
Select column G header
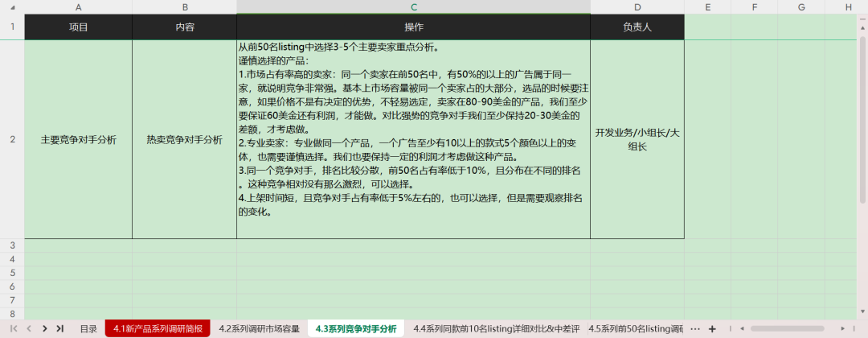(801, 7)
